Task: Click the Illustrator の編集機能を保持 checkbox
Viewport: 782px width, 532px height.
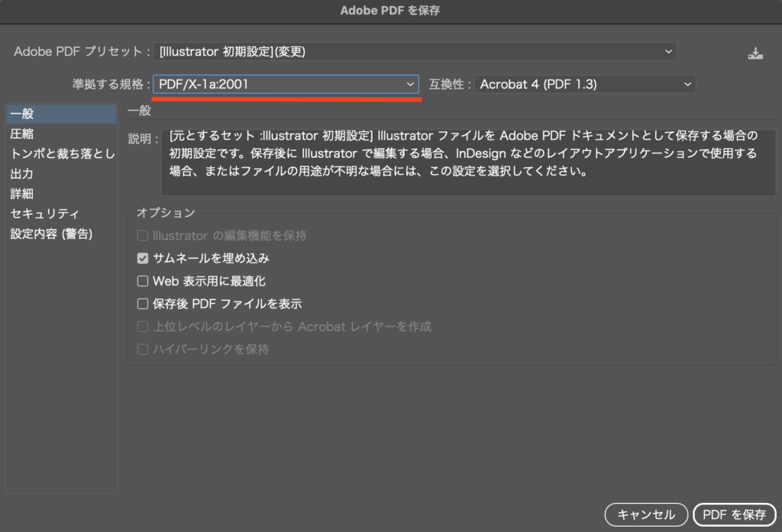Action: pos(142,235)
